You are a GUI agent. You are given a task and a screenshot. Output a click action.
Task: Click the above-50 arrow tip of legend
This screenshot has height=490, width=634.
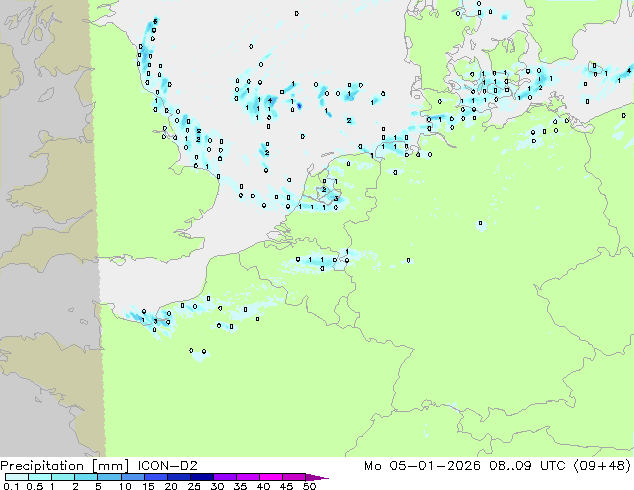[x=317, y=477]
